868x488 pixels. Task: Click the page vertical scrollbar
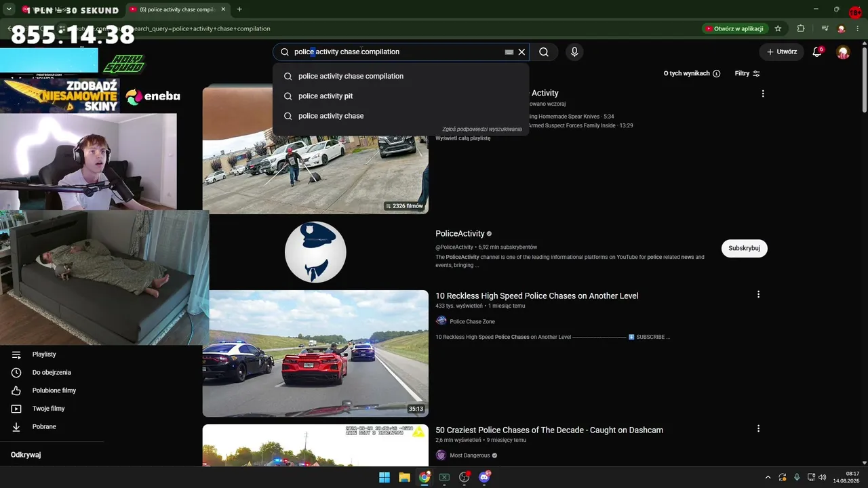click(864, 80)
